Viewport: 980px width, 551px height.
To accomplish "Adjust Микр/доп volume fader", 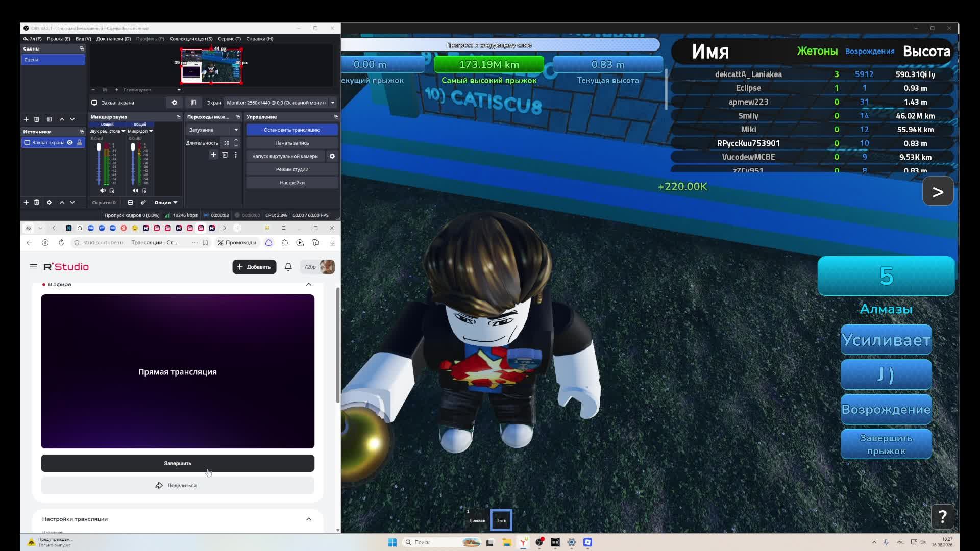I will (133, 147).
